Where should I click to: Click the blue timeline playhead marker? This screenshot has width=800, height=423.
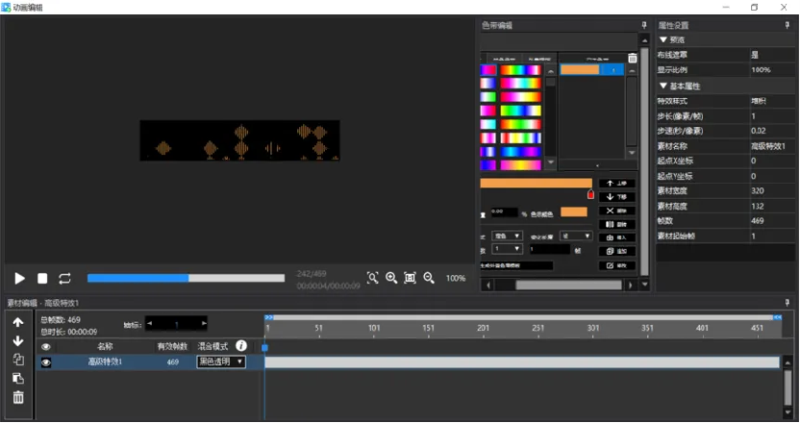click(x=265, y=347)
